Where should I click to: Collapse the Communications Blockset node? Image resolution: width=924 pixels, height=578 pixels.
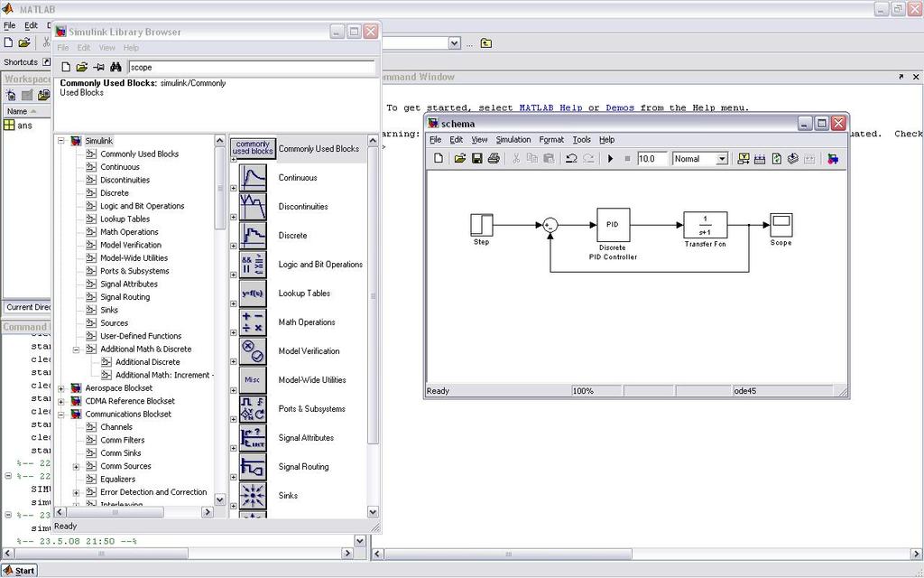click(x=61, y=414)
